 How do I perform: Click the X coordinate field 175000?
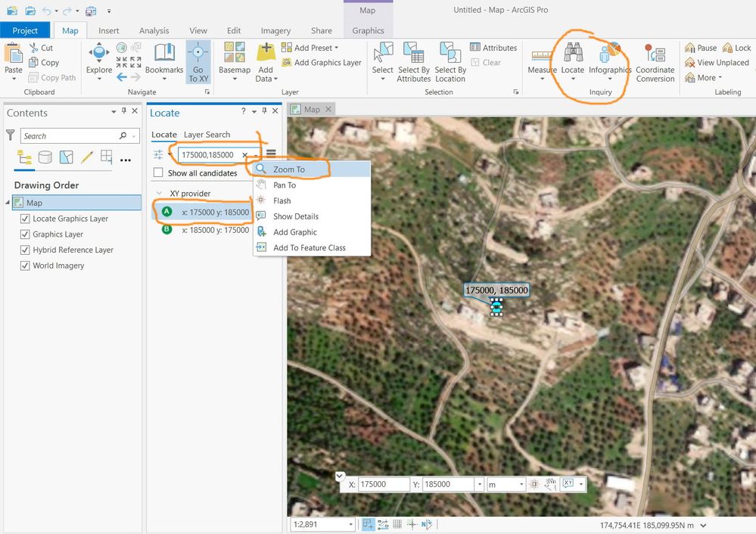[384, 484]
